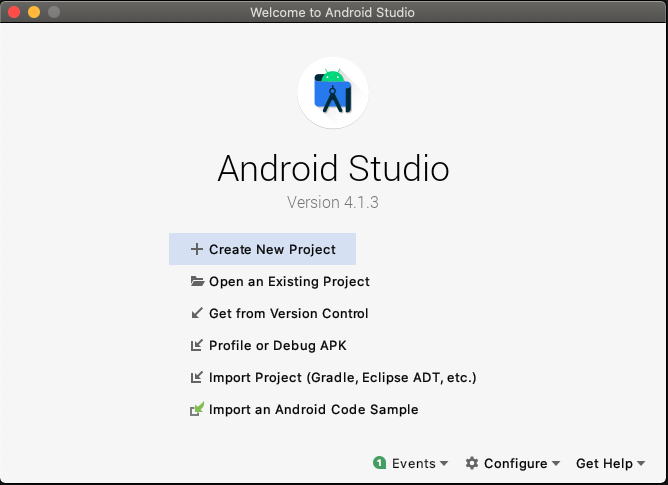Viewport: 668px width, 485px height.
Task: Click the plus icon beside Create New Project
Action: tap(196, 249)
